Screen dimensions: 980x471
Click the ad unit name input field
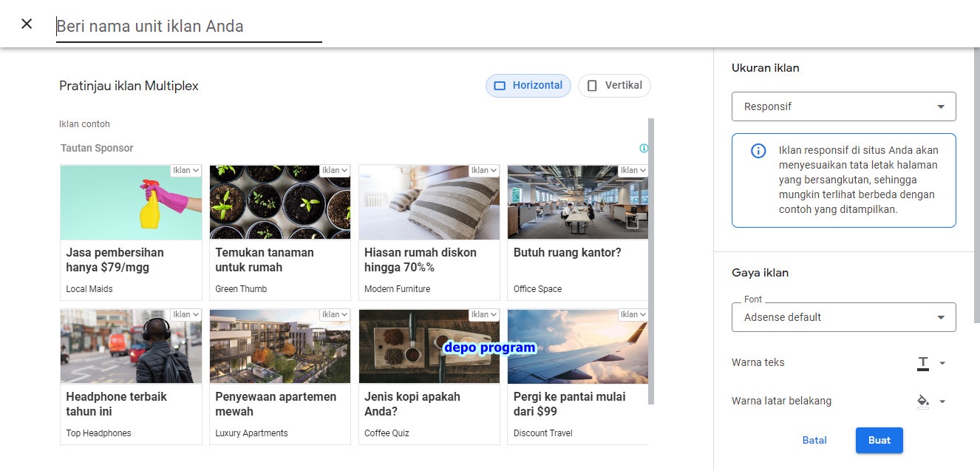189,27
